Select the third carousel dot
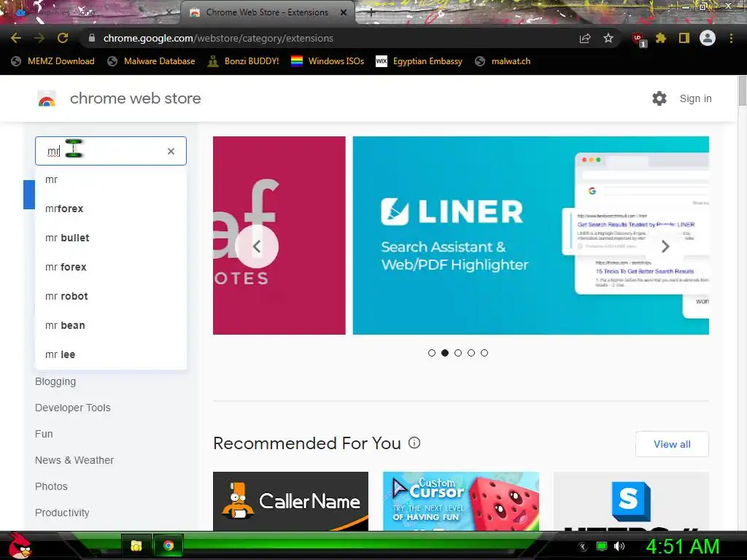 coord(458,353)
